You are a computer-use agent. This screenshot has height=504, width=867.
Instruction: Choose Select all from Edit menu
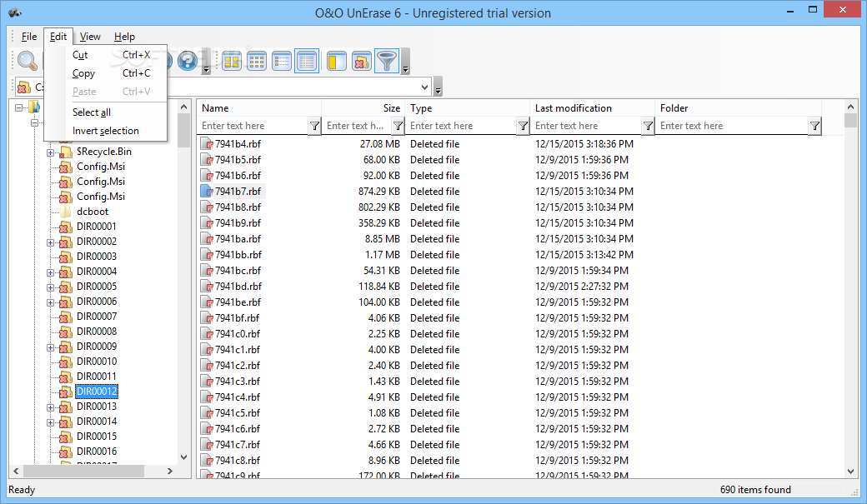point(106,112)
